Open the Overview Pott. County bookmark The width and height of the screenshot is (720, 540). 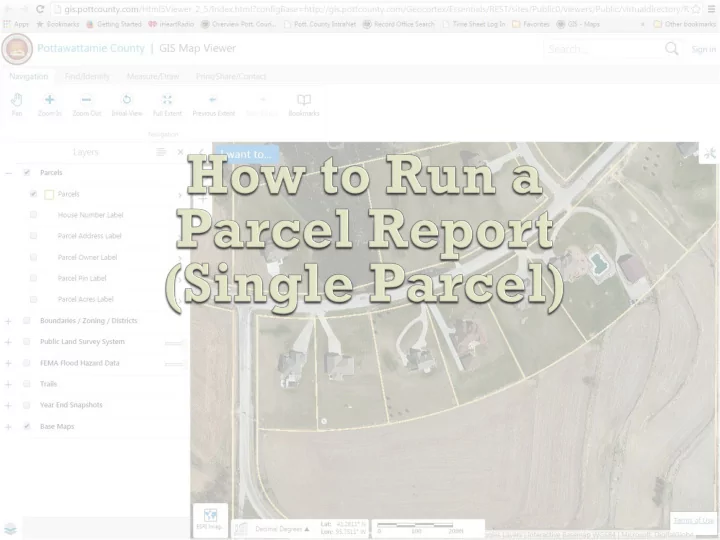tap(239, 24)
